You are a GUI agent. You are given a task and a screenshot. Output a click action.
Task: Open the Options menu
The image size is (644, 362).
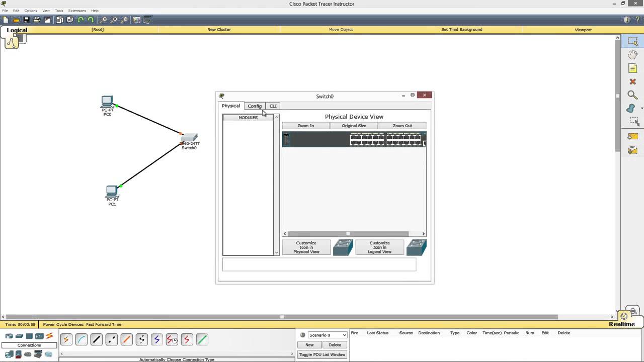pos(31,11)
